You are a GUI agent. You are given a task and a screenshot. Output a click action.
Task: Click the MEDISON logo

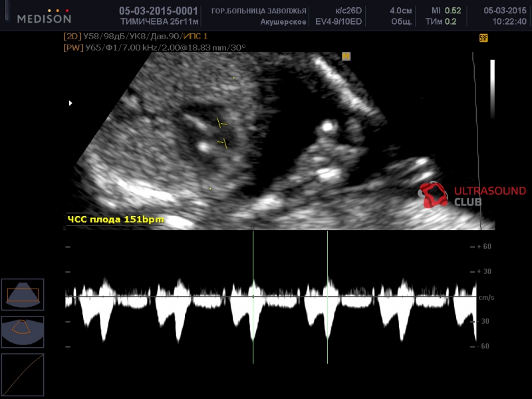point(44,17)
